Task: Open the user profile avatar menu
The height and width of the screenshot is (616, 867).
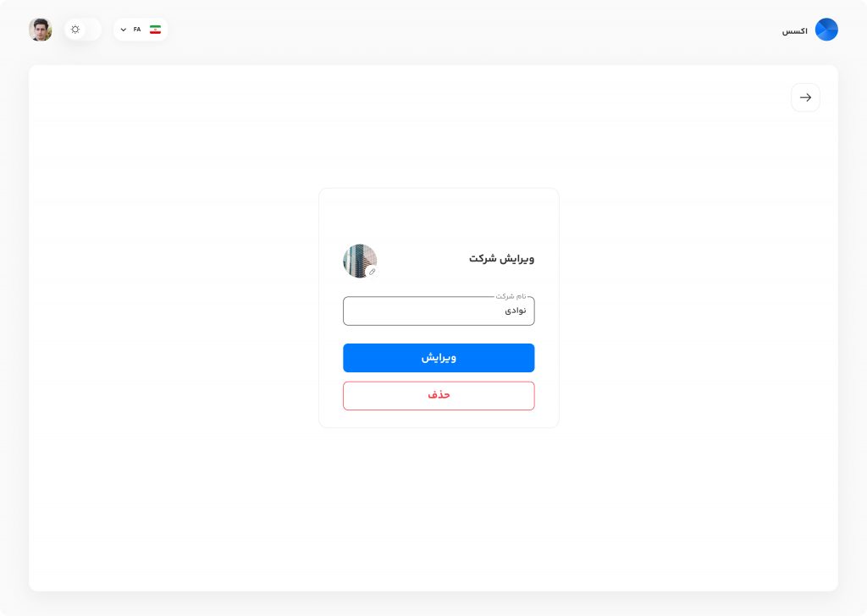Action: point(41,30)
